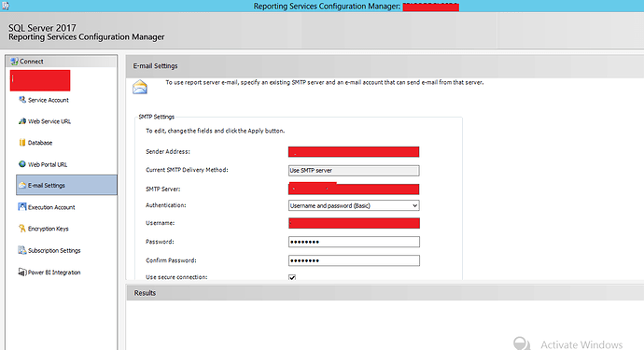Toggle Use secure connection checkbox
This screenshot has width=644, height=350.
click(x=292, y=277)
